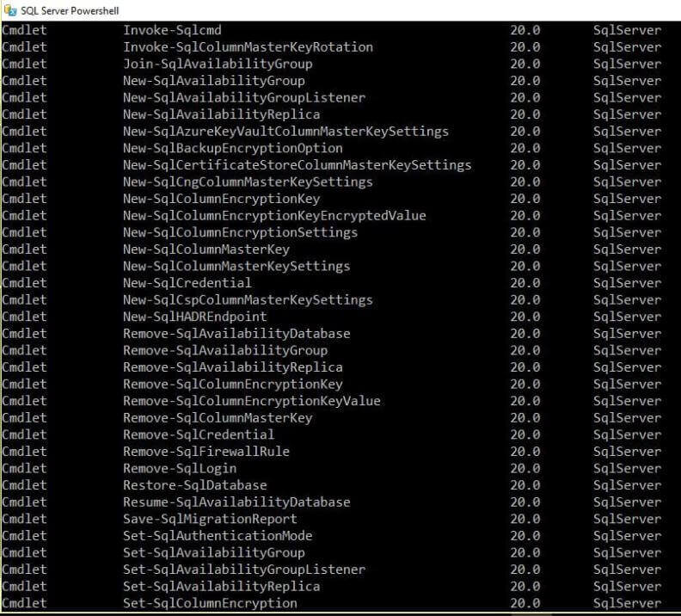681x616 pixels.
Task: Click Set-SqlAvailabilityReplica entry
Action: pyautogui.click(x=222, y=587)
